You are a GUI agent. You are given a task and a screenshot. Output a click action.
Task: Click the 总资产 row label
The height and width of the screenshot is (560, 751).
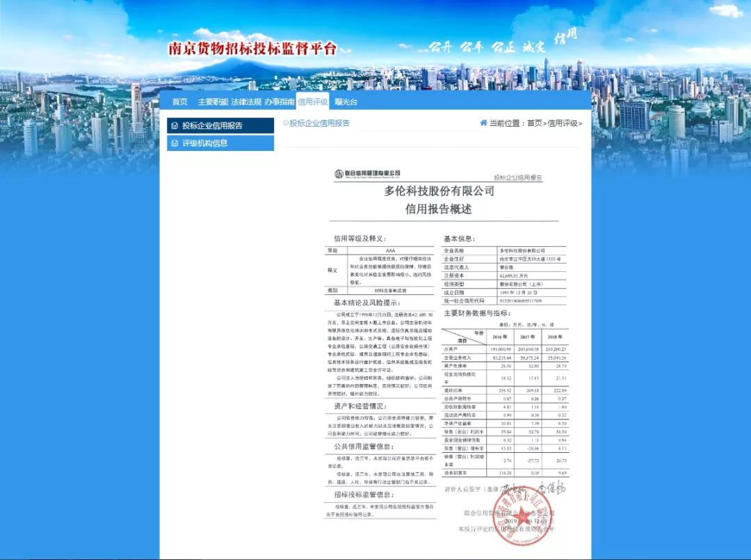point(449,349)
